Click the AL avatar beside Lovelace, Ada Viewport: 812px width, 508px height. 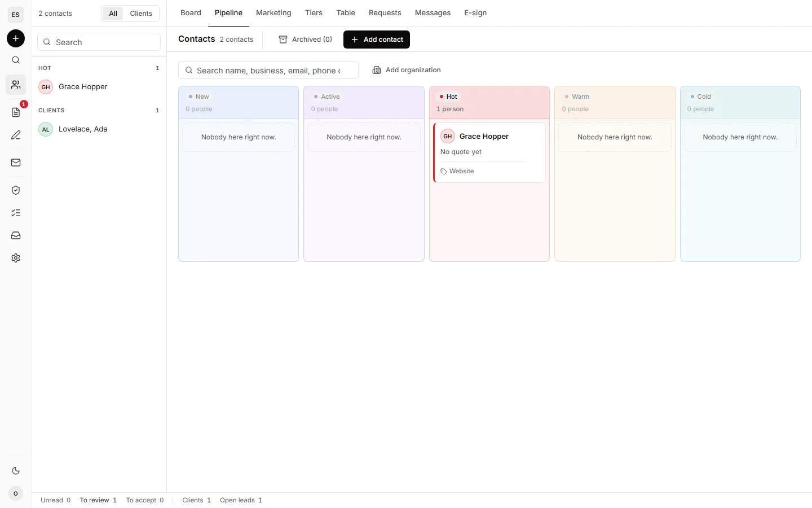46,129
